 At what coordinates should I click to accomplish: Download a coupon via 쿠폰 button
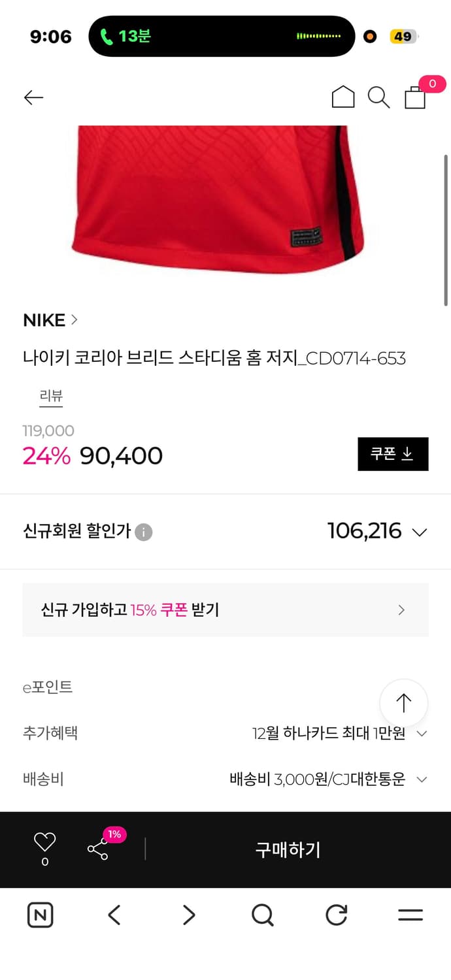[393, 453]
